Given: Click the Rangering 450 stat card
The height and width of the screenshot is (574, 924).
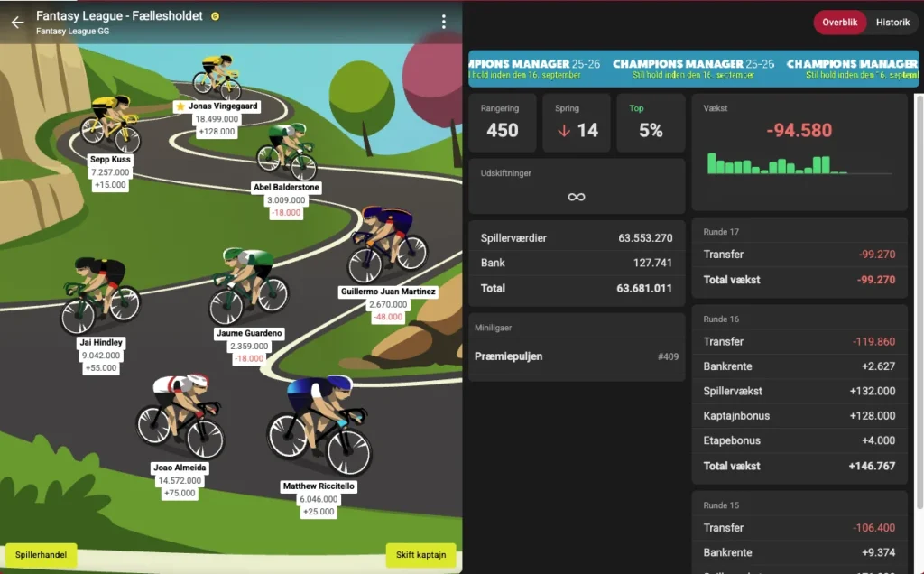Looking at the screenshot, I should (x=502, y=122).
